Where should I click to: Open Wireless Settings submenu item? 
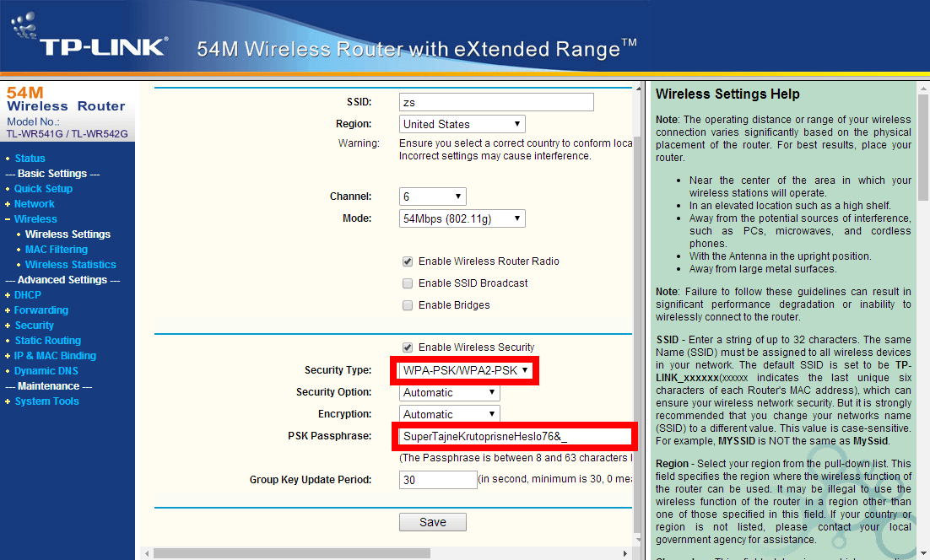click(68, 234)
